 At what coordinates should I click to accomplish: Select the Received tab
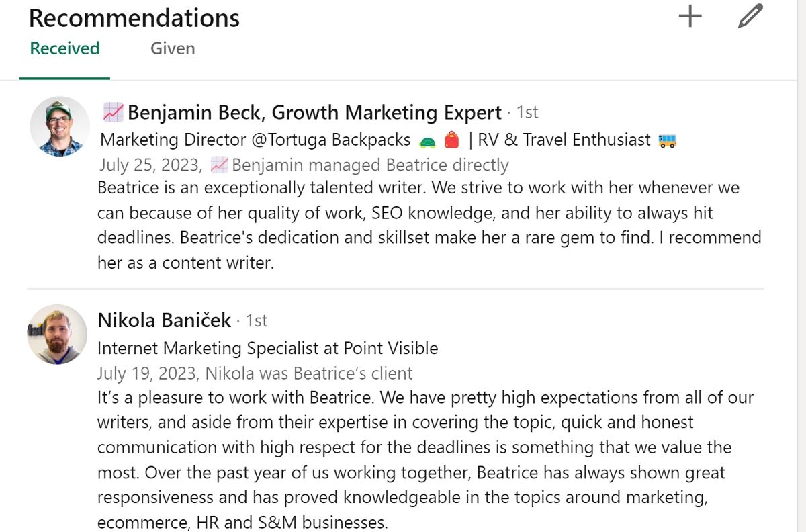tap(64, 48)
